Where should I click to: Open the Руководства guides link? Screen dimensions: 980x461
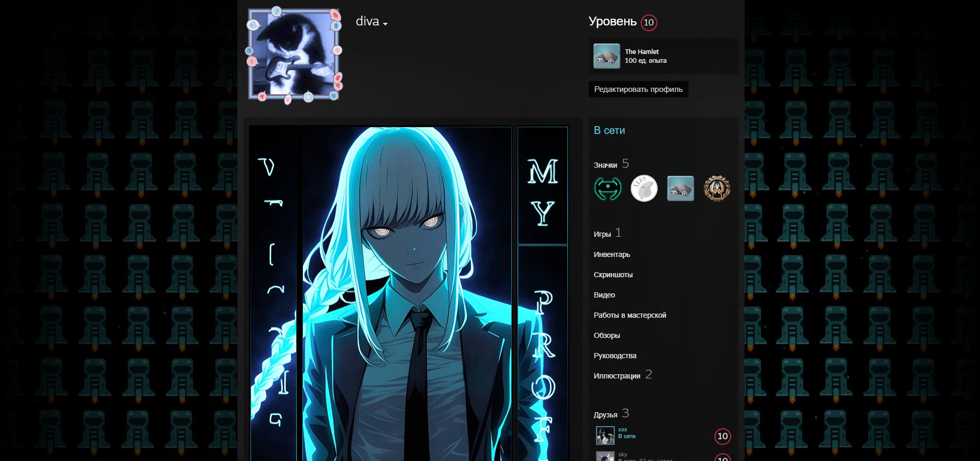tap(615, 356)
